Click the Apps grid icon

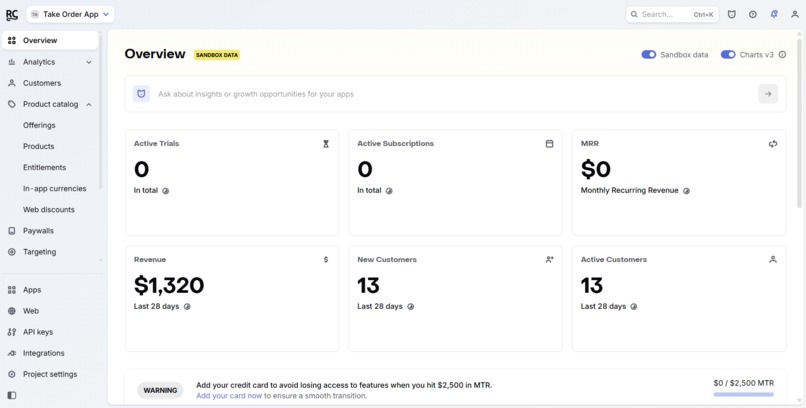pos(12,290)
